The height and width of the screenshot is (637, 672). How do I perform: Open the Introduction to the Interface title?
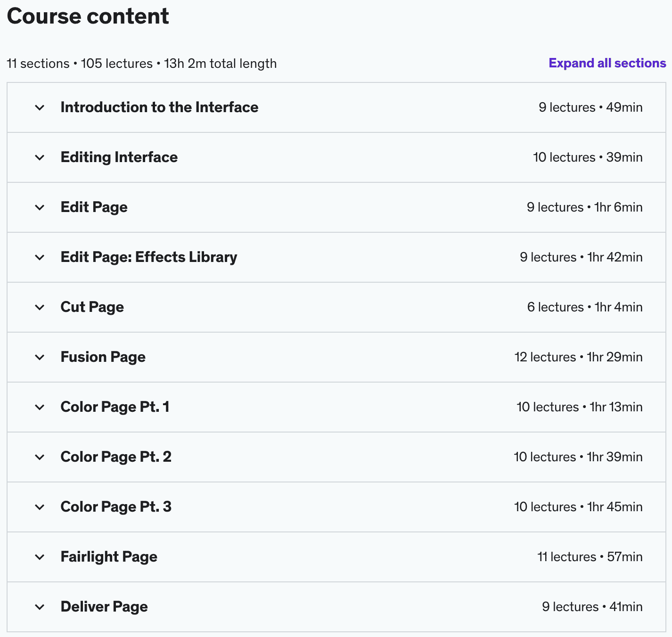click(159, 107)
